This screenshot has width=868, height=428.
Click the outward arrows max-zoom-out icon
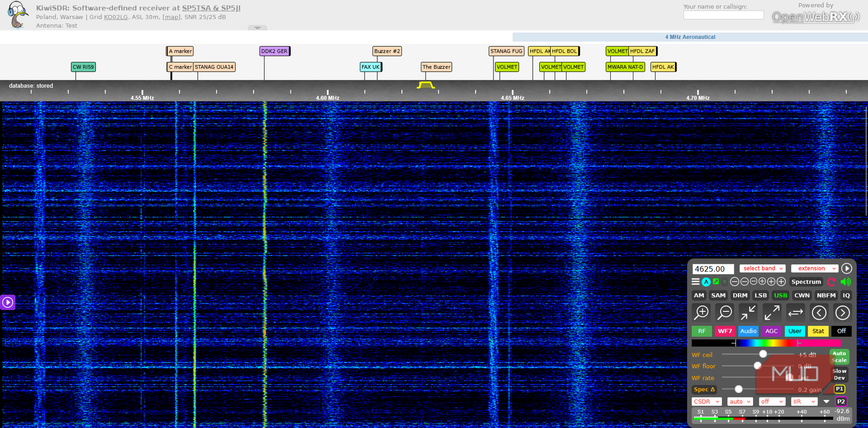click(x=772, y=313)
